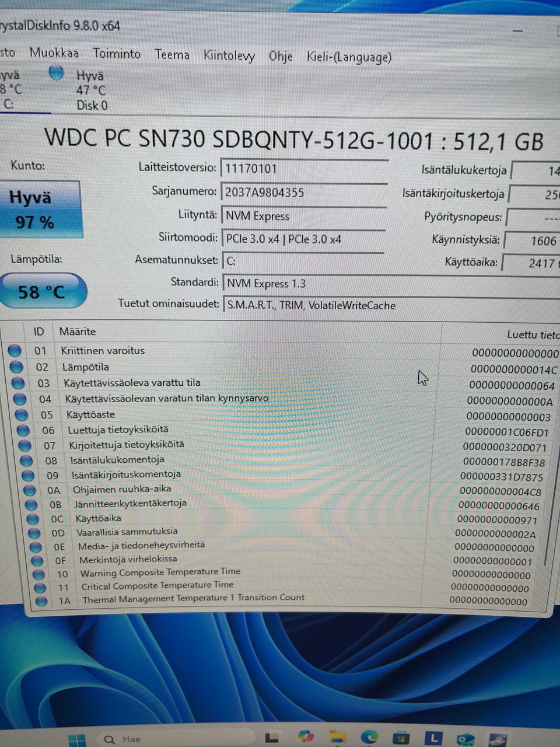
Task: Open the Muokkaa menu
Action: coord(54,53)
